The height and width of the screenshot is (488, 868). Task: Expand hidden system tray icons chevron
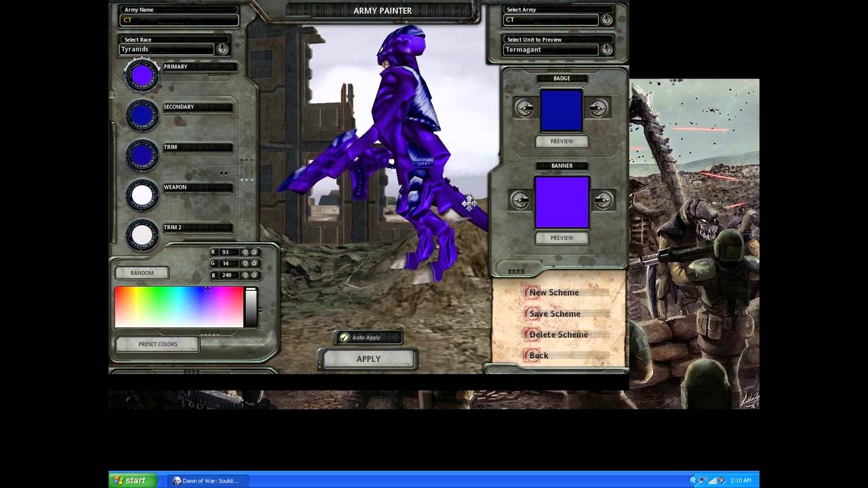pos(694,481)
